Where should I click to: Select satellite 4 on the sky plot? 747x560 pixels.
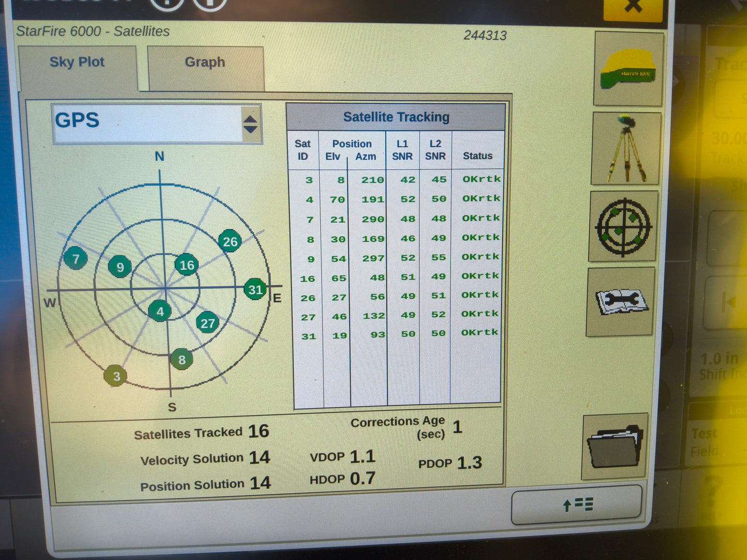(x=160, y=312)
